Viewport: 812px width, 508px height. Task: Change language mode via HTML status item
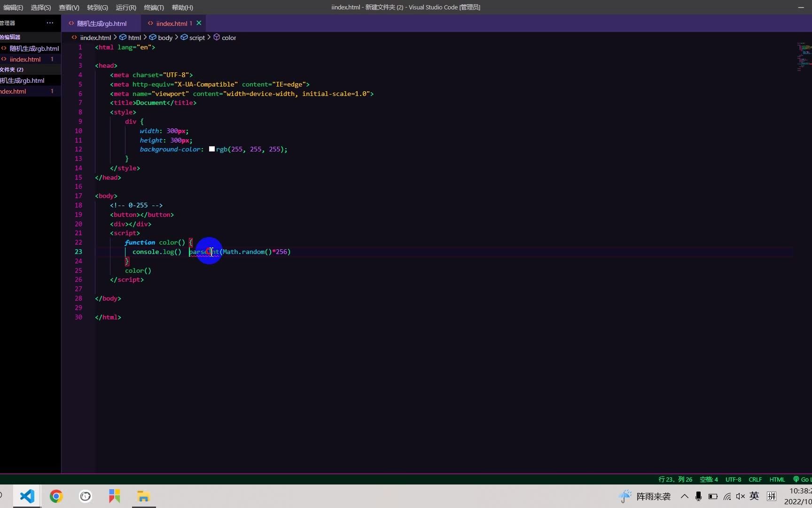[777, 479]
